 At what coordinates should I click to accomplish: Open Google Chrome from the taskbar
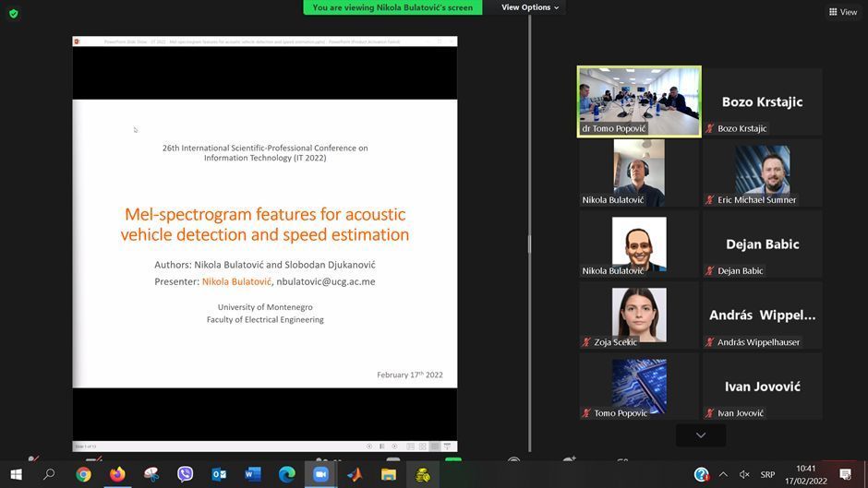pyautogui.click(x=83, y=474)
